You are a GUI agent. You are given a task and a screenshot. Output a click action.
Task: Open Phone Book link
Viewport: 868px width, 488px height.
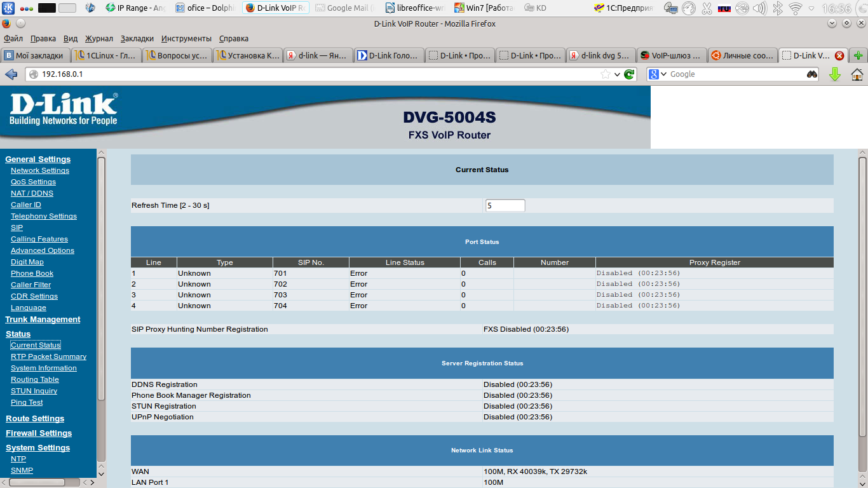pyautogui.click(x=32, y=273)
